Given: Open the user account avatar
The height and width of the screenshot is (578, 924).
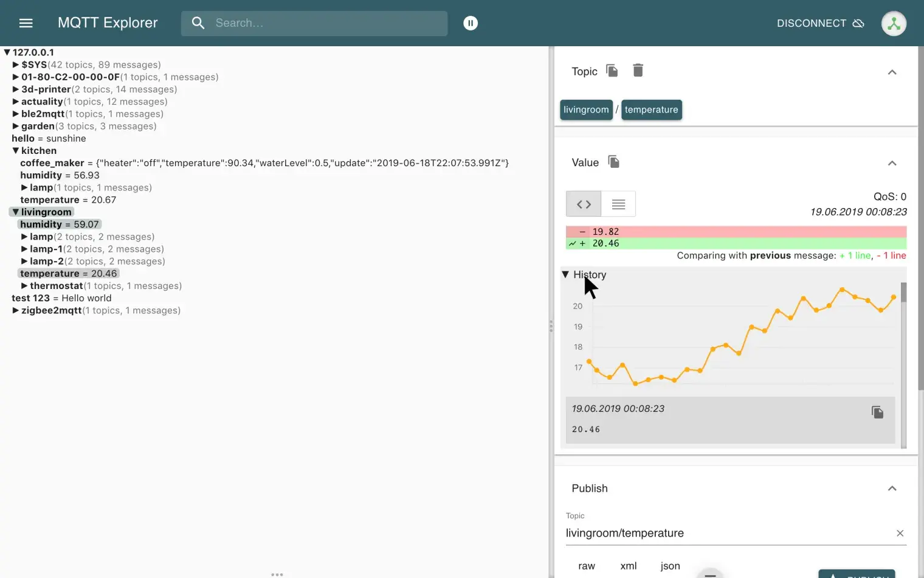Looking at the screenshot, I should [894, 23].
